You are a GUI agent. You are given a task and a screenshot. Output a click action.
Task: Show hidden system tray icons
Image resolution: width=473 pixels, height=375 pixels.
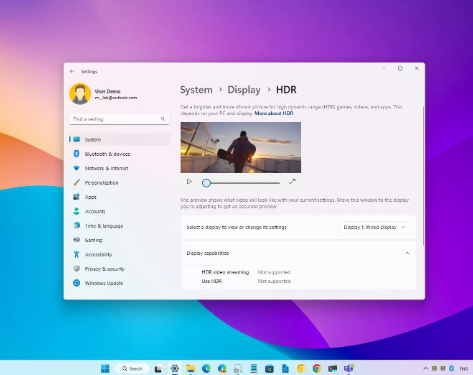pos(425,368)
